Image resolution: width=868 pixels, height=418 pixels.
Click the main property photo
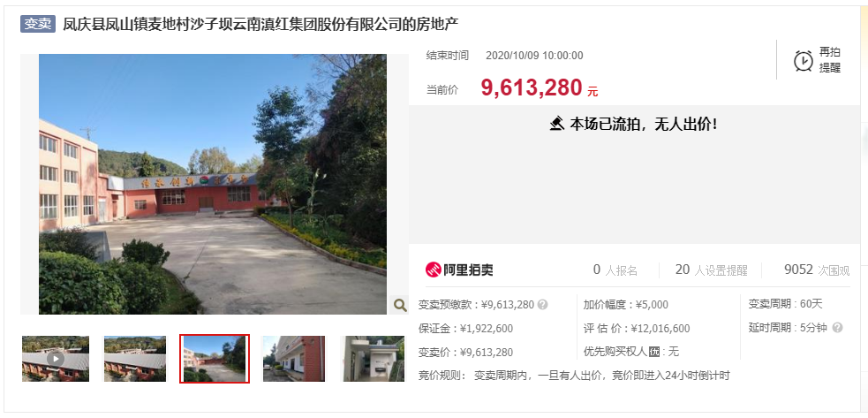tap(213, 184)
